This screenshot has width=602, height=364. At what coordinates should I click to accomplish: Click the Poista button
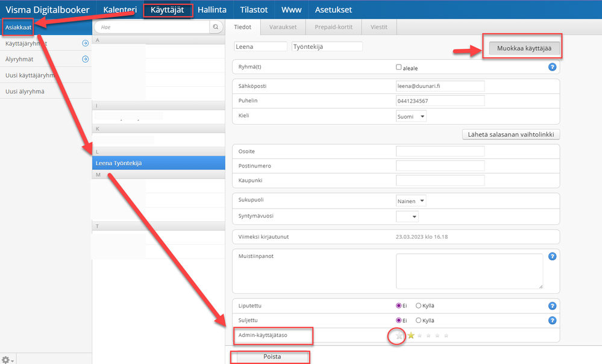coord(272,357)
